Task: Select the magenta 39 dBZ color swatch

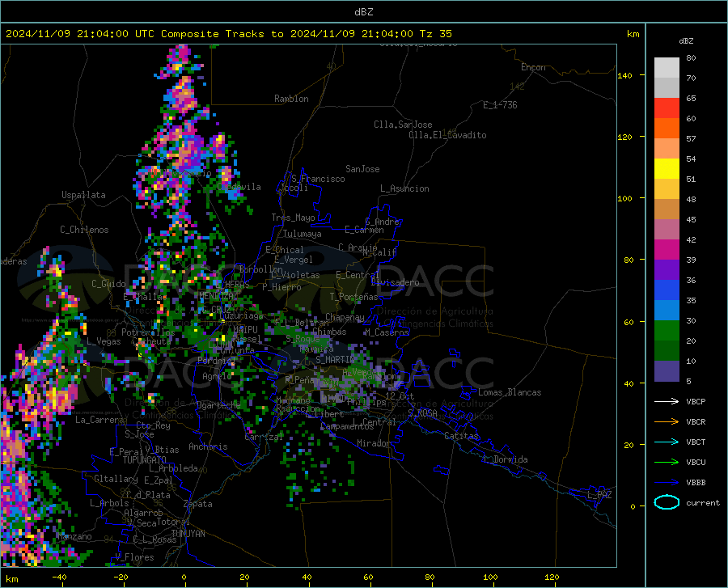Action: click(x=667, y=250)
